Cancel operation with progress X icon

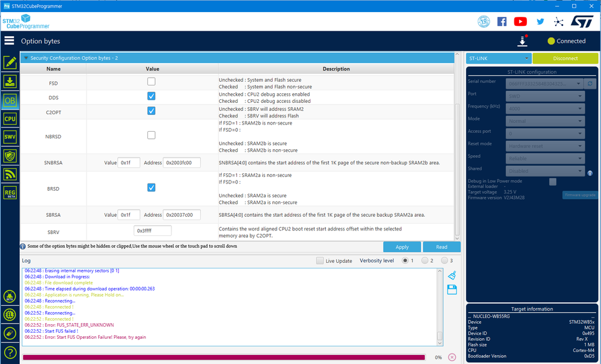(452, 357)
